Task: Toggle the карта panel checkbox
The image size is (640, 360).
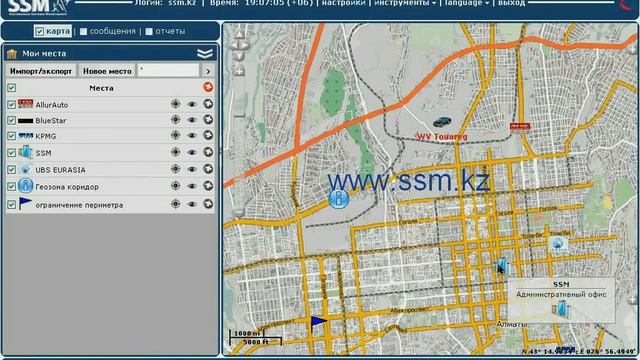Action: 39,31
